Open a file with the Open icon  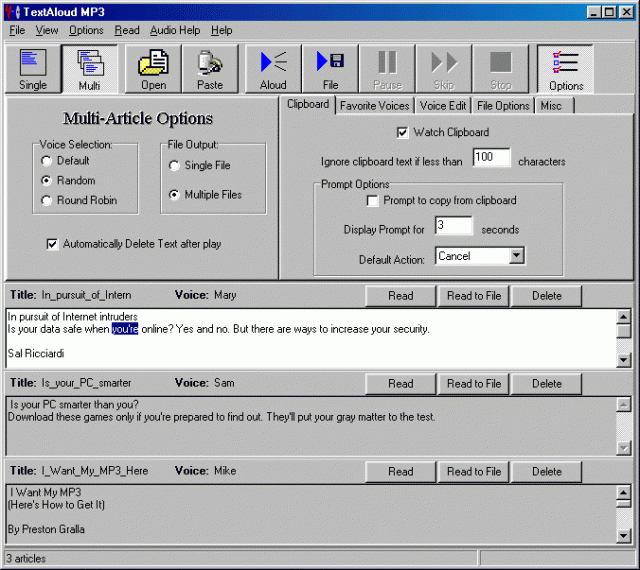[153, 69]
